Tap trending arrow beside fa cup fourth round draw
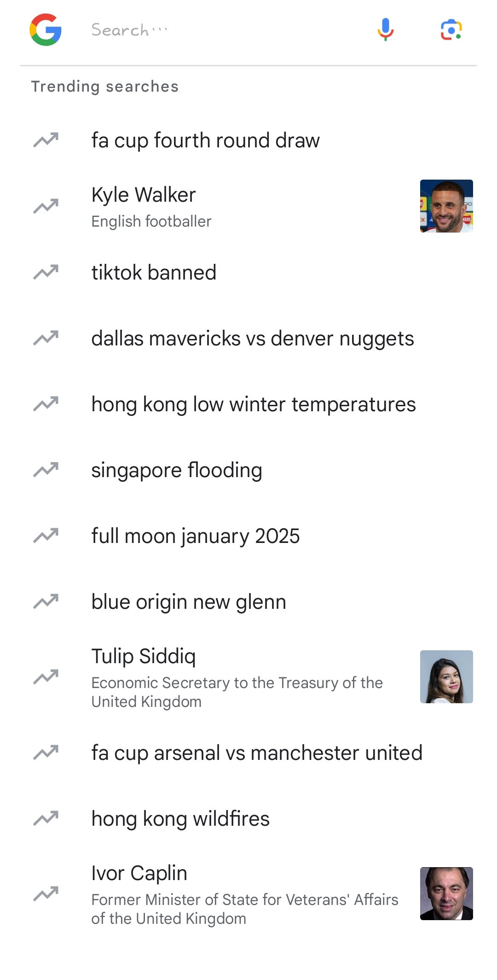This screenshot has height=980, width=497. [x=46, y=140]
